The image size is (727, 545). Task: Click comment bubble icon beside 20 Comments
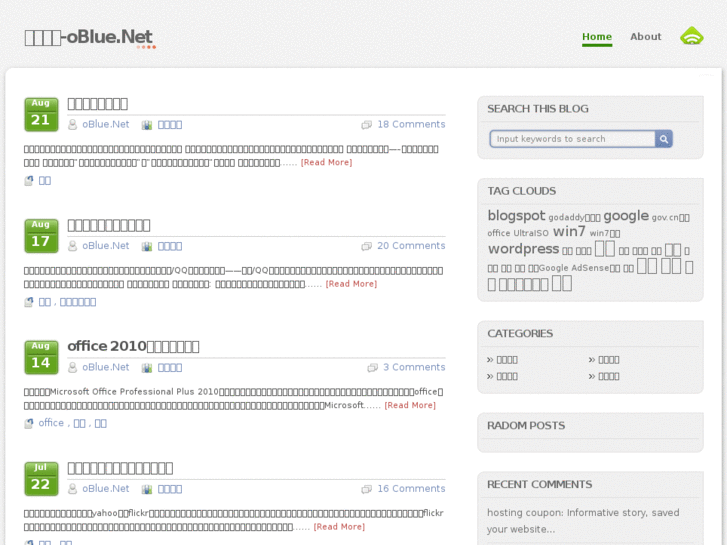click(x=367, y=246)
